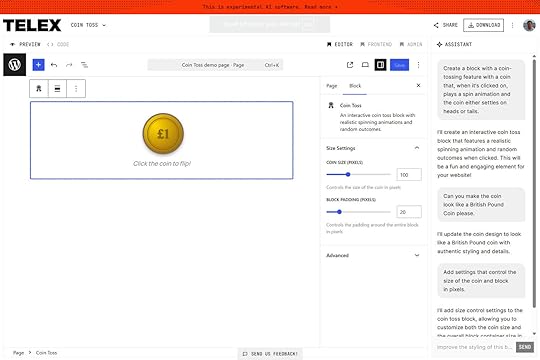Toggle the settings sidebar panel icon
Viewport: 540px width, 360px height.
[380, 65]
